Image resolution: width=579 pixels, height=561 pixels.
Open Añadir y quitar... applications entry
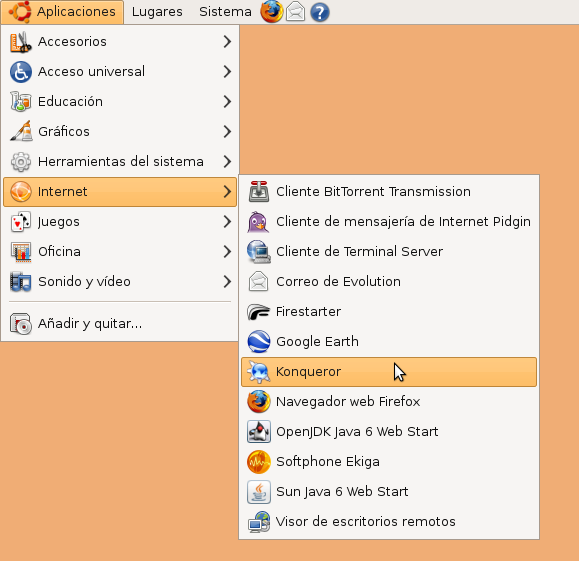pos(120,324)
